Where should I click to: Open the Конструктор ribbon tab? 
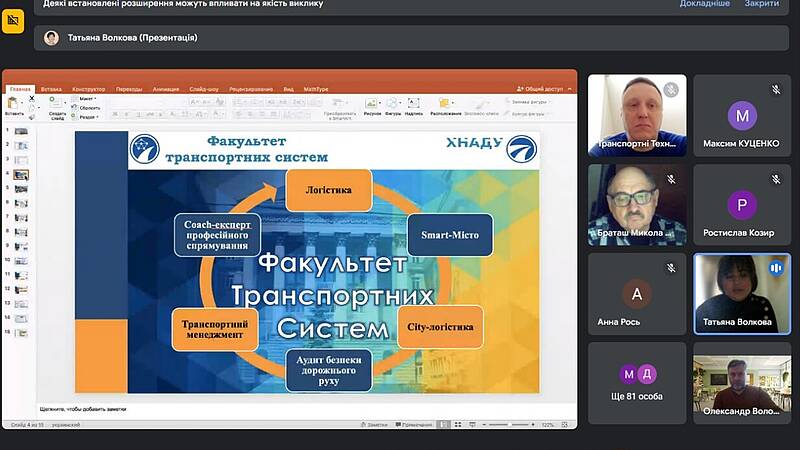point(89,89)
